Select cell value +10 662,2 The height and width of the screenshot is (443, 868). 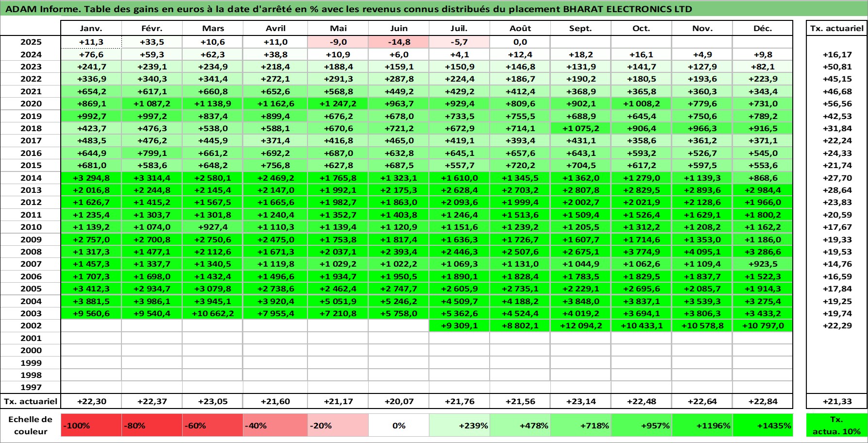click(x=212, y=313)
